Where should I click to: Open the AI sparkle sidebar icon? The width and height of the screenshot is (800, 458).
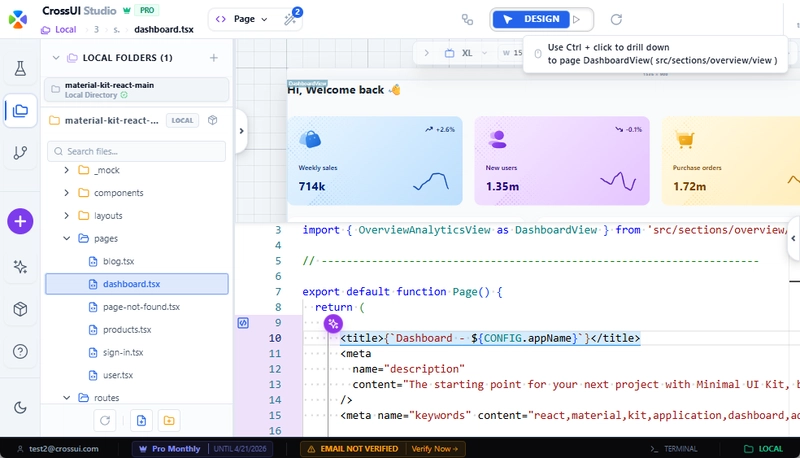click(x=20, y=267)
